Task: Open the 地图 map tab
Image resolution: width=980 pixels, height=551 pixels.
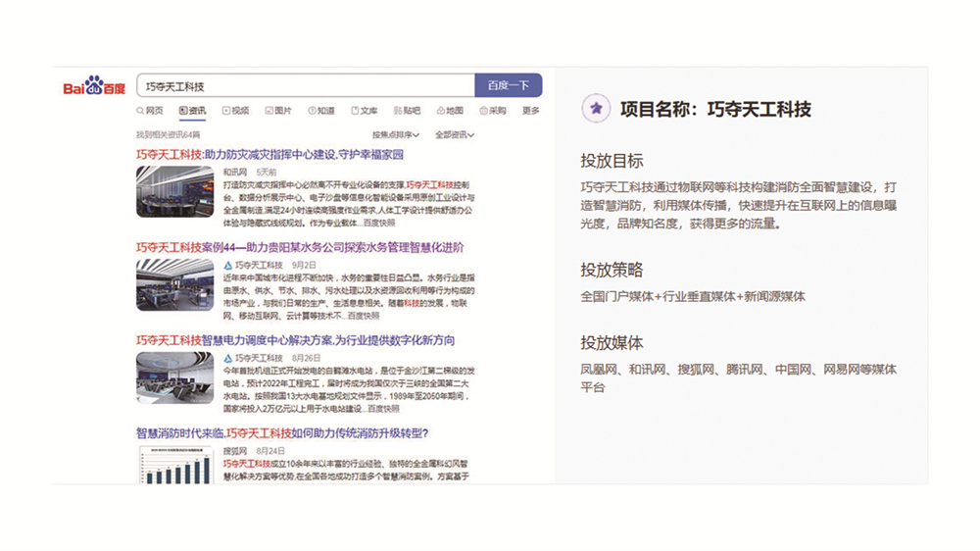Action: pyautogui.click(x=449, y=111)
